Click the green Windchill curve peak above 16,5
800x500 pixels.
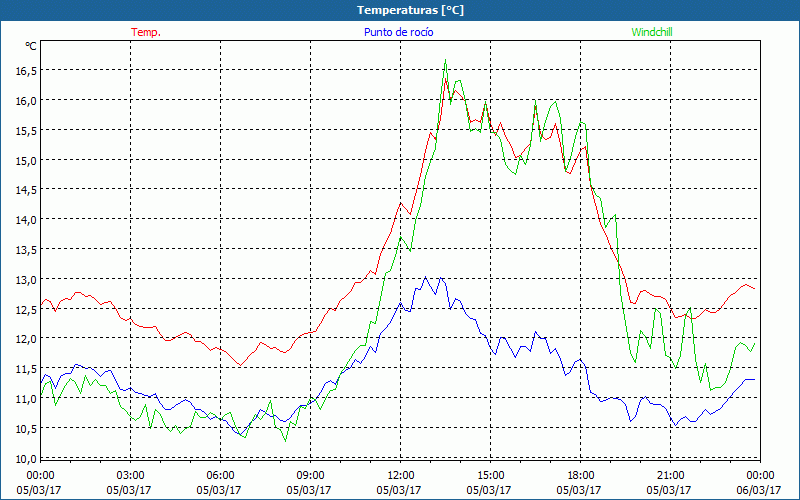tap(445, 60)
